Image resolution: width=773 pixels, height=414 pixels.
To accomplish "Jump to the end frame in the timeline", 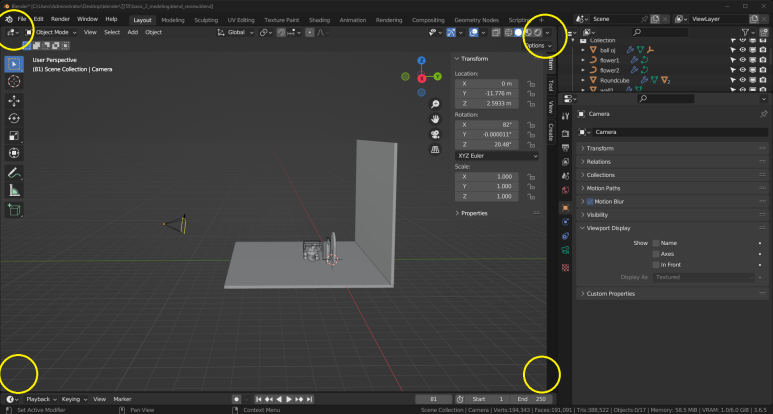I will tap(310, 399).
